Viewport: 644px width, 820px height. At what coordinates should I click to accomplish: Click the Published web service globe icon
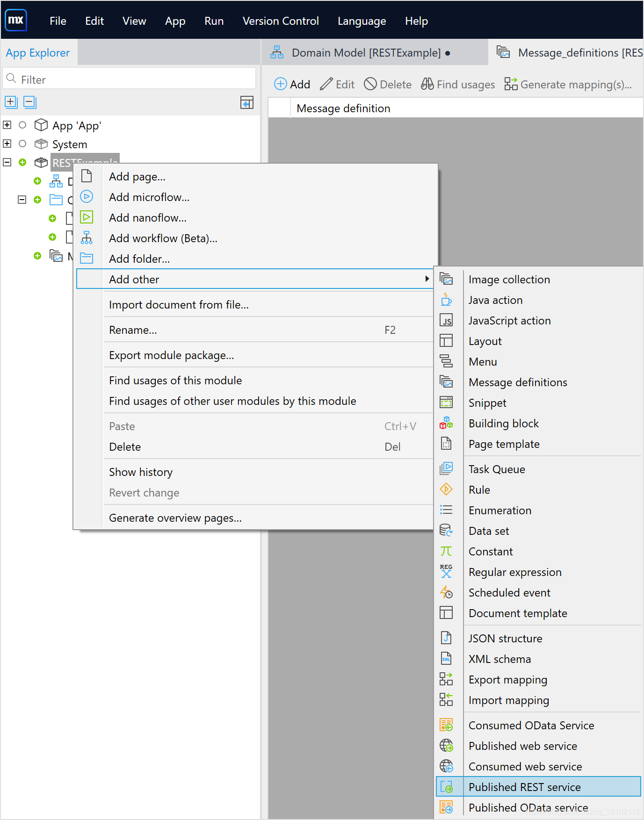click(x=446, y=746)
